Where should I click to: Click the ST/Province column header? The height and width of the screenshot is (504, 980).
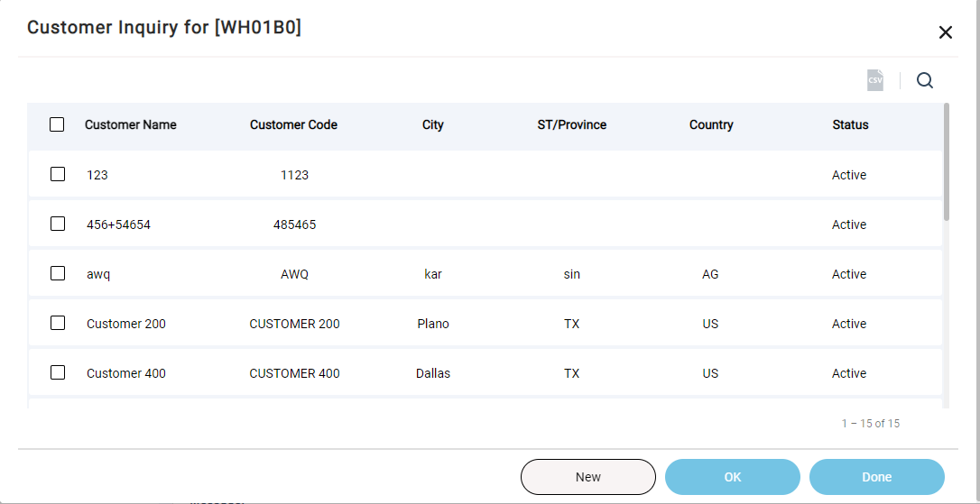tap(571, 125)
